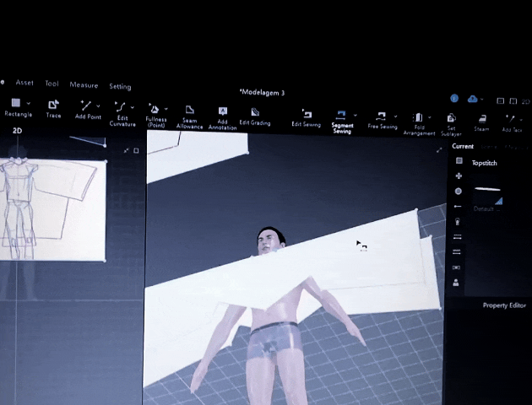Open dropdown next to the cloud icon

[x=482, y=100]
